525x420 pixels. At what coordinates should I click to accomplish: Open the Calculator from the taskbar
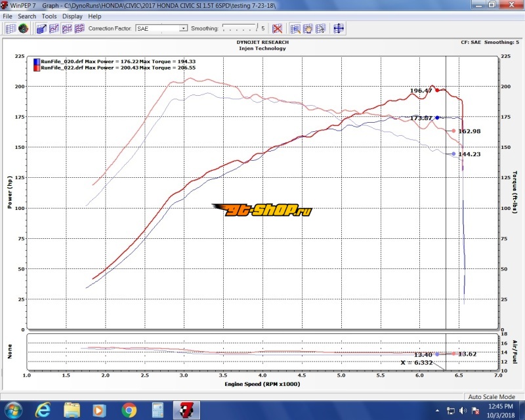[157, 411]
